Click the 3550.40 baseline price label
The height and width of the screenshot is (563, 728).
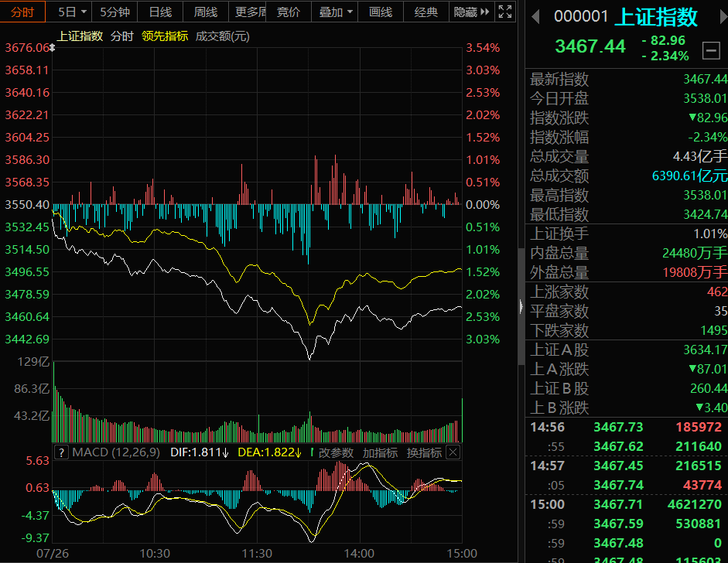point(27,205)
